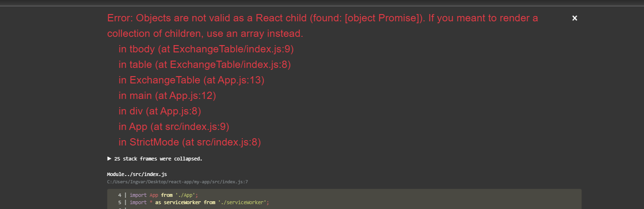Click code line number 4
Screen dimensions: 644x209
119,195
